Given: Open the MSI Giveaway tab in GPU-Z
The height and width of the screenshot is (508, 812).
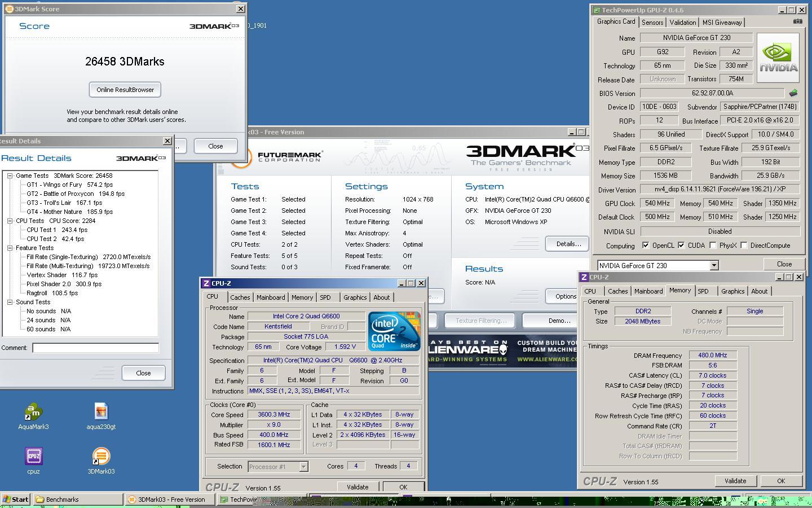Looking at the screenshot, I should (722, 23).
